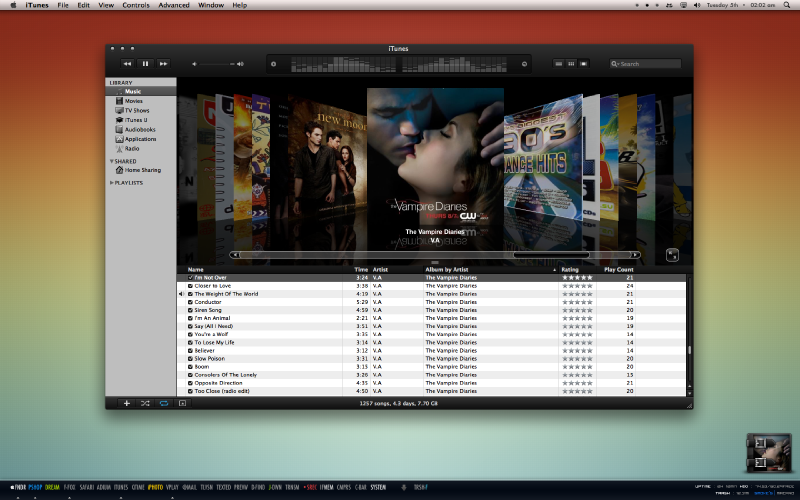Switch to Cover Flow view

[x=583, y=64]
